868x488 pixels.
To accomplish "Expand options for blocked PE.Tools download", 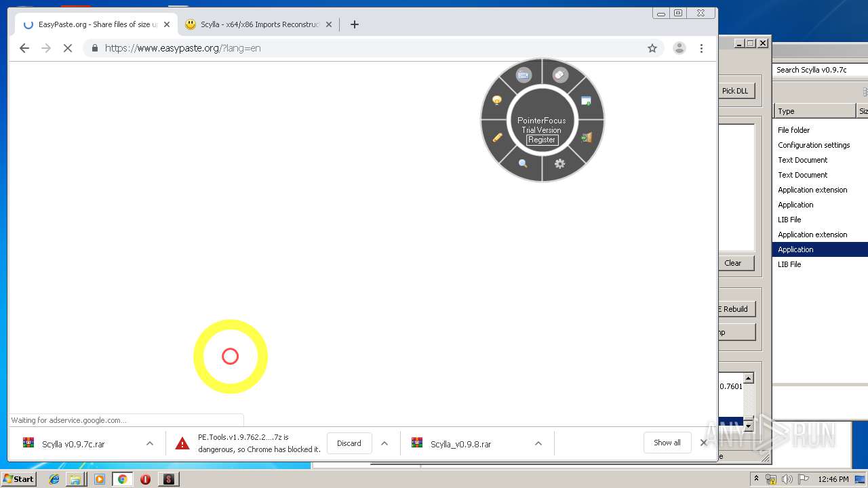I will [384, 443].
